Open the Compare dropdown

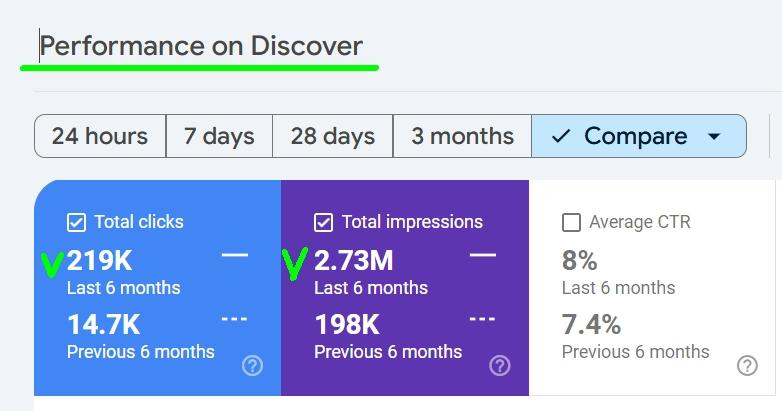(639, 136)
